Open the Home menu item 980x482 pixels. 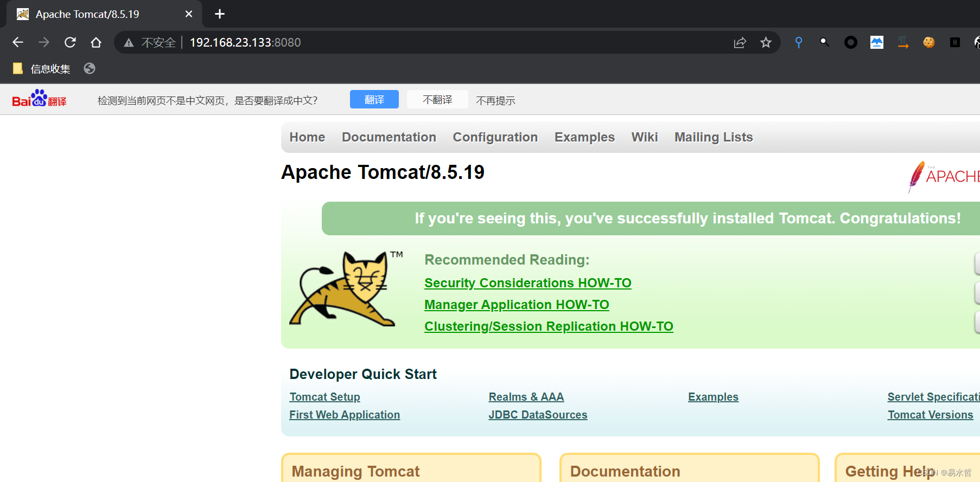[307, 137]
